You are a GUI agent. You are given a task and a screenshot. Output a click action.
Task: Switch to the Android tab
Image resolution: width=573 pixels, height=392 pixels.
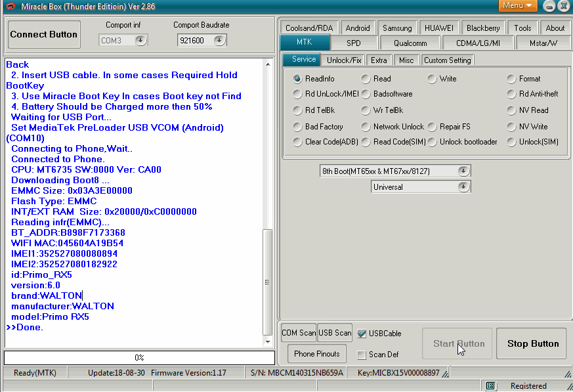pyautogui.click(x=358, y=28)
